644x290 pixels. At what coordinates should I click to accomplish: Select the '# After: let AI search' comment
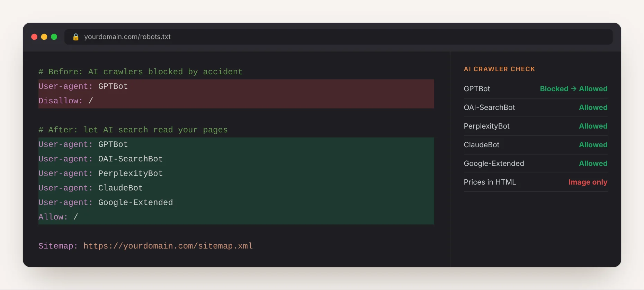[x=133, y=130]
